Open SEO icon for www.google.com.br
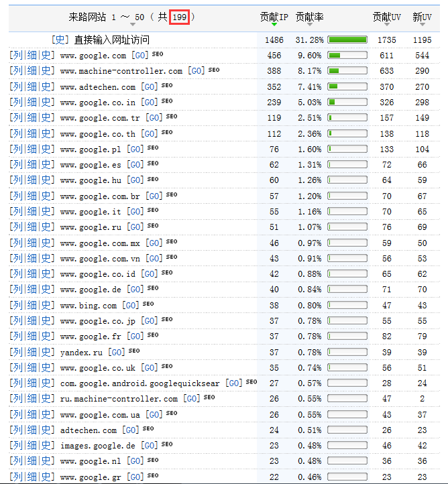The width and height of the screenshot is (448, 484). click(x=172, y=194)
